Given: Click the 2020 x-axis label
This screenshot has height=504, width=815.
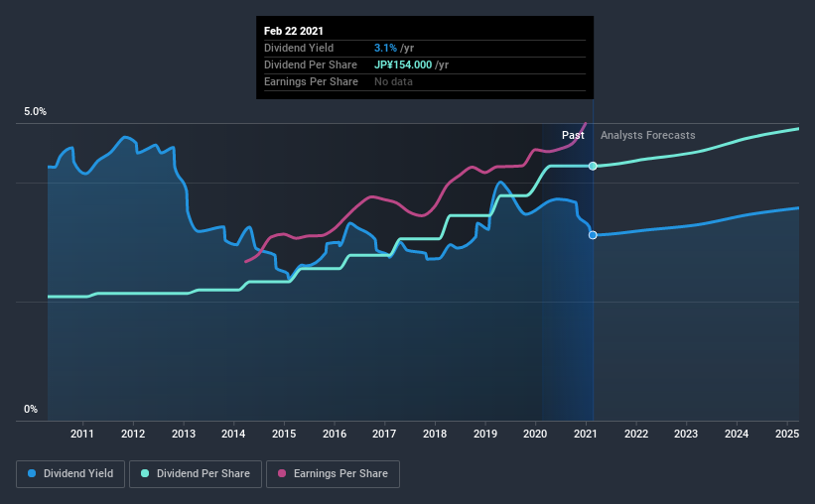Looking at the screenshot, I should click(x=535, y=434).
